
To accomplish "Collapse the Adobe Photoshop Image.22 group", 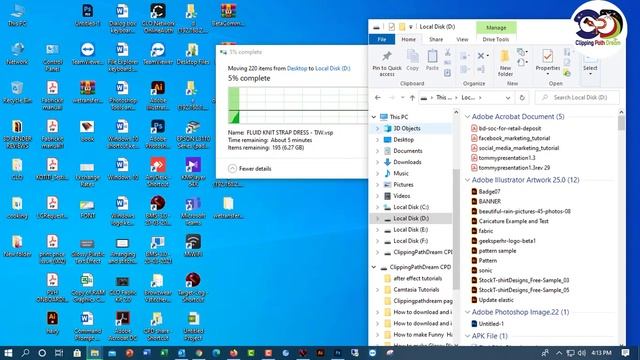I will (x=467, y=312).
